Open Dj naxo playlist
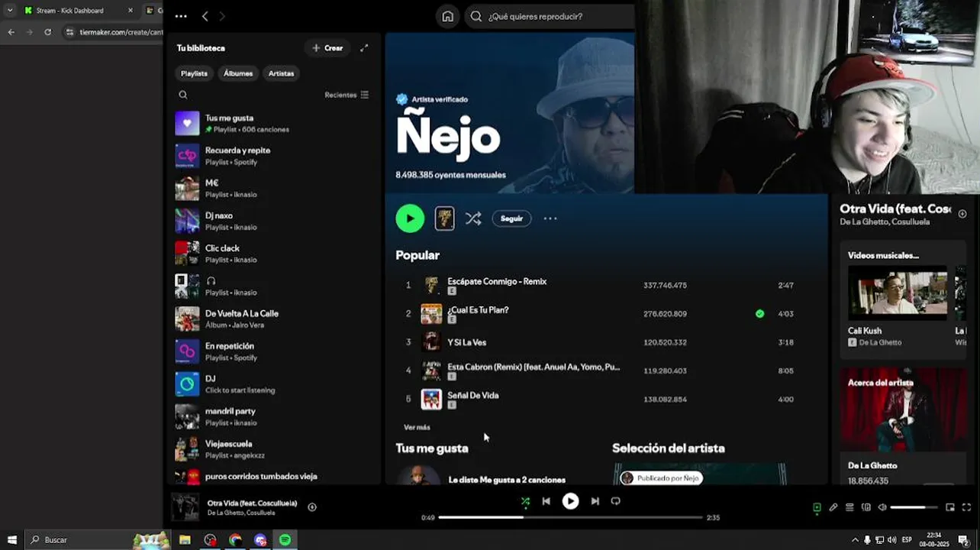The height and width of the screenshot is (550, 980). click(272, 221)
